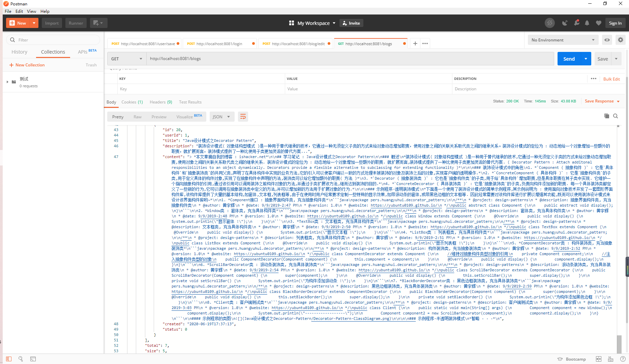Image resolution: width=629 pixels, height=364 pixels.
Task: Open the POST login request tab
Action: tap(220, 43)
